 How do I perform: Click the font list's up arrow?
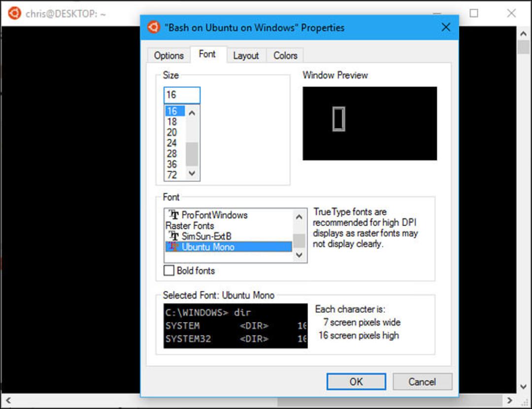(x=299, y=217)
